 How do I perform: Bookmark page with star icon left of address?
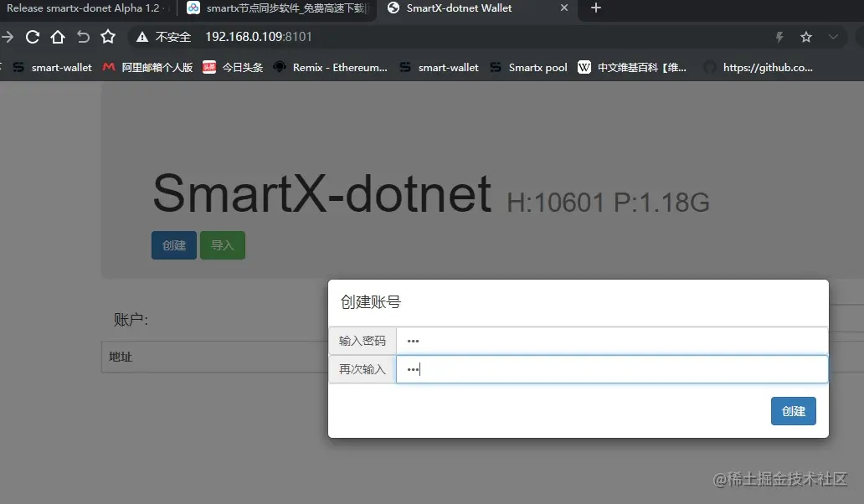(x=108, y=37)
